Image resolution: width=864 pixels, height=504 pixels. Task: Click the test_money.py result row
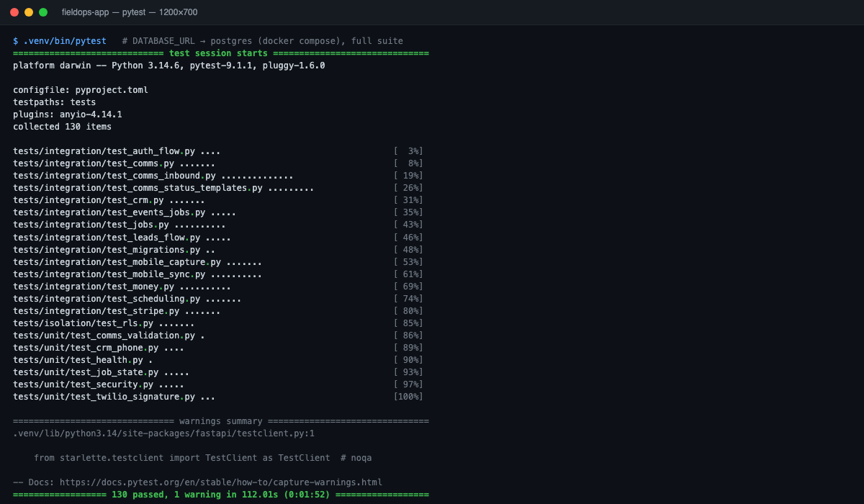coord(218,287)
